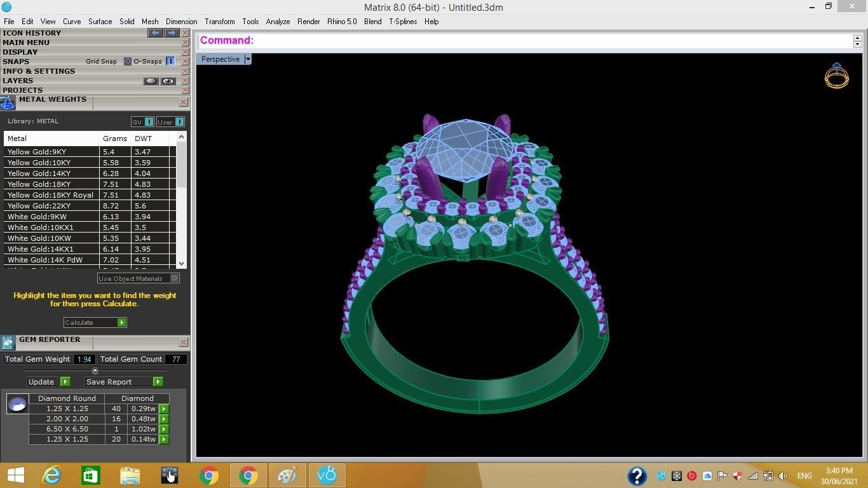The width and height of the screenshot is (868, 488).
Task: Open Windows Store from taskbar
Action: (90, 475)
